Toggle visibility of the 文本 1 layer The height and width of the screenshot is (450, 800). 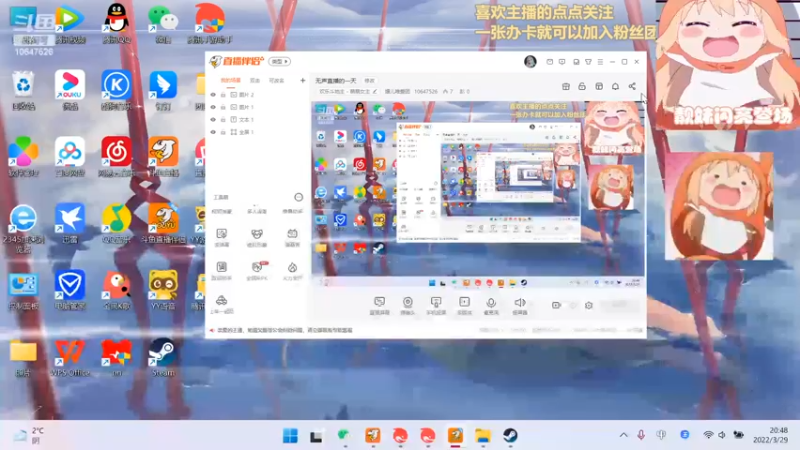213,119
